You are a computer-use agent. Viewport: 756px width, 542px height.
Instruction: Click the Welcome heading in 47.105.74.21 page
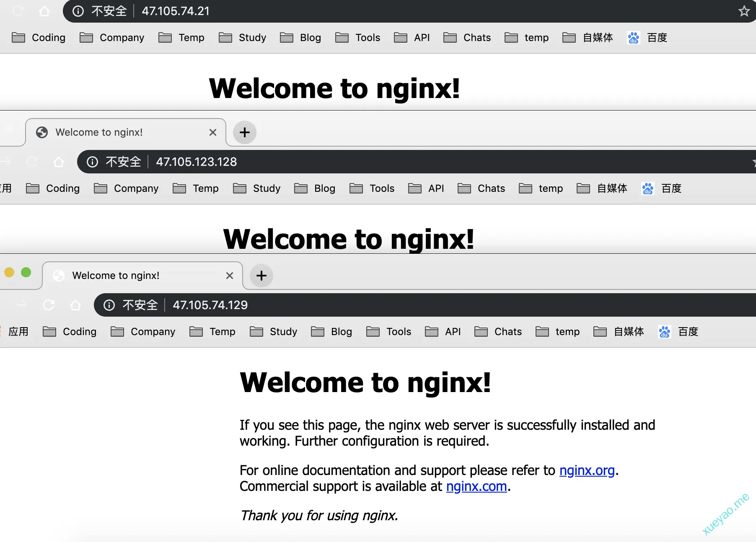click(x=334, y=89)
